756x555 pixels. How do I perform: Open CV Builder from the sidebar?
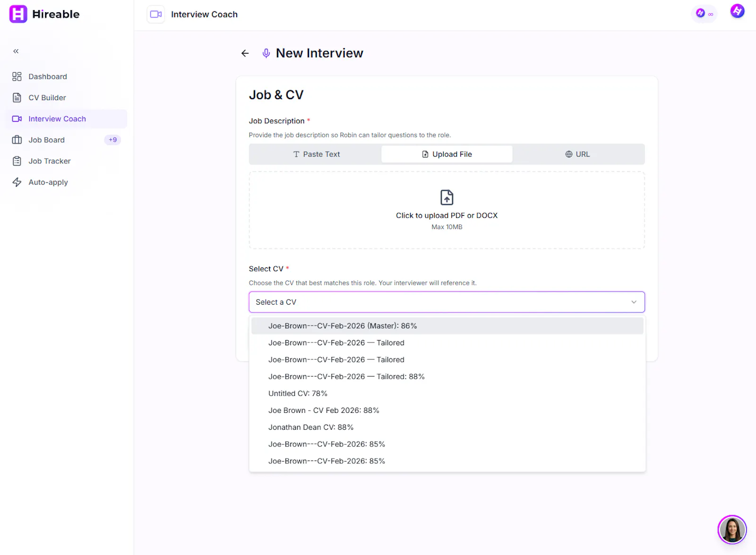click(x=67, y=98)
